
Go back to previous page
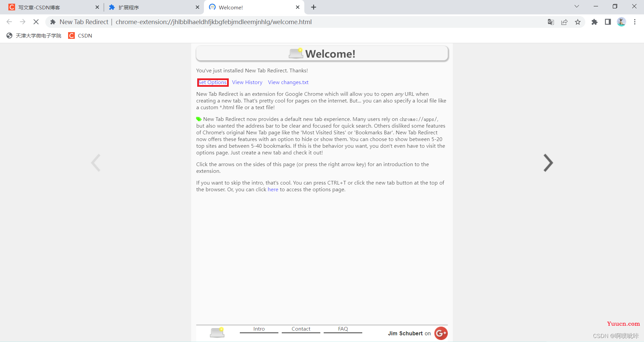point(9,22)
